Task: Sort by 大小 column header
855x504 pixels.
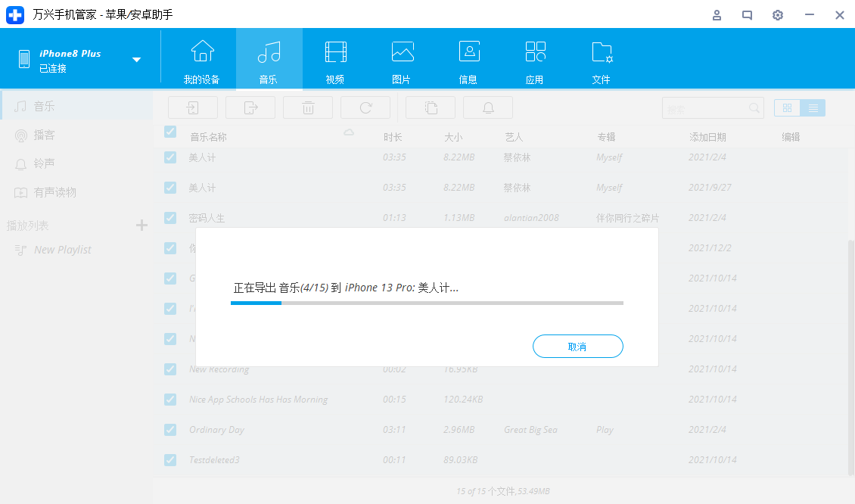Action: (453, 137)
